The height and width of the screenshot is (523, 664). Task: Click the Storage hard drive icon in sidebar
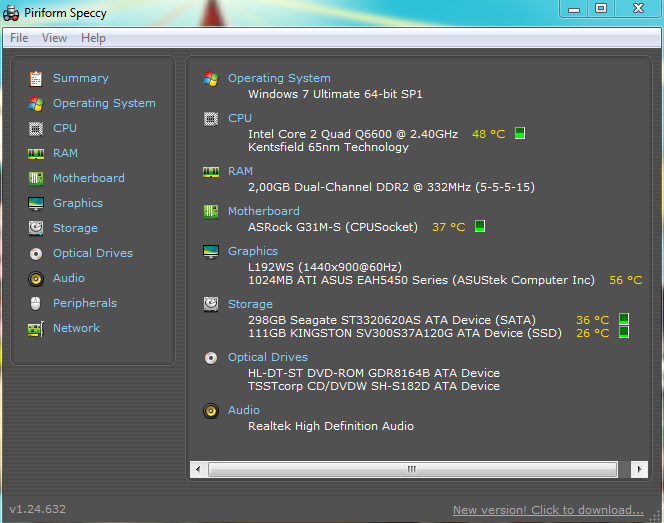point(36,228)
